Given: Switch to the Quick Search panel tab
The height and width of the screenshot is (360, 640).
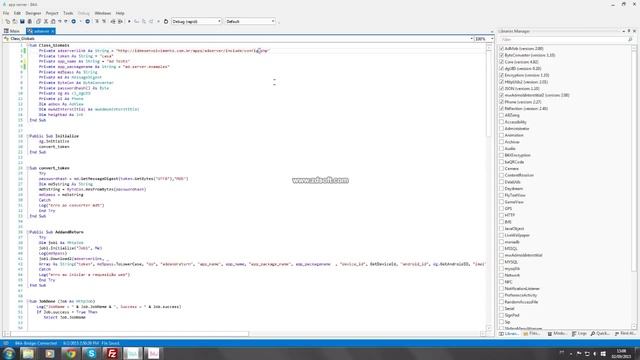Looking at the screenshot, I should [600, 334].
